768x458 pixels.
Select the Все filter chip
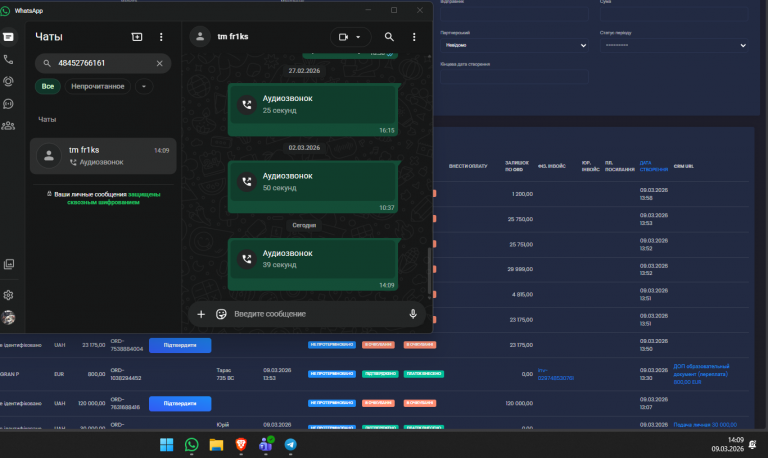[48, 86]
